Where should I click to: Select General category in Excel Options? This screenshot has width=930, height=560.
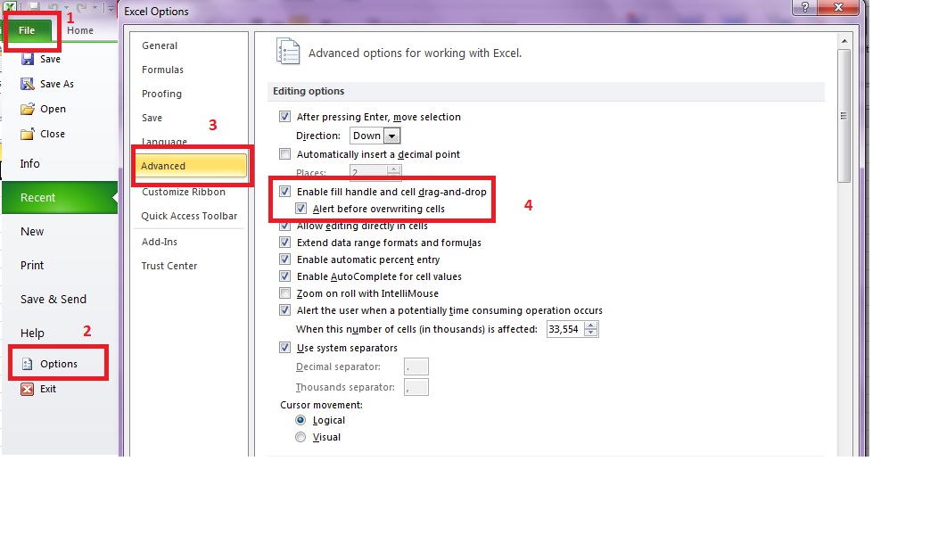click(160, 45)
